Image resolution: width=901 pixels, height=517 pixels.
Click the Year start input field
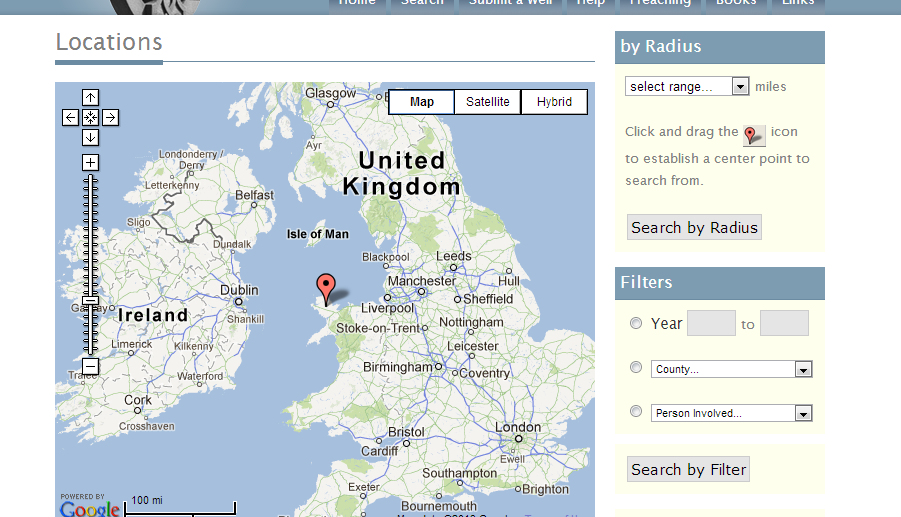[x=711, y=323]
